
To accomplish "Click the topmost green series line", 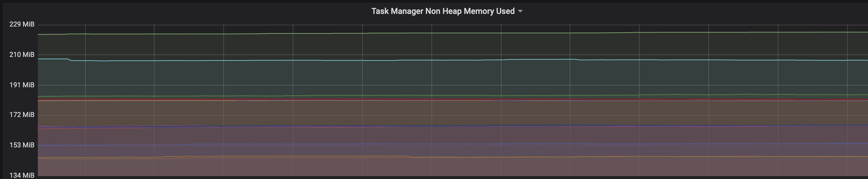I will click(x=438, y=33).
